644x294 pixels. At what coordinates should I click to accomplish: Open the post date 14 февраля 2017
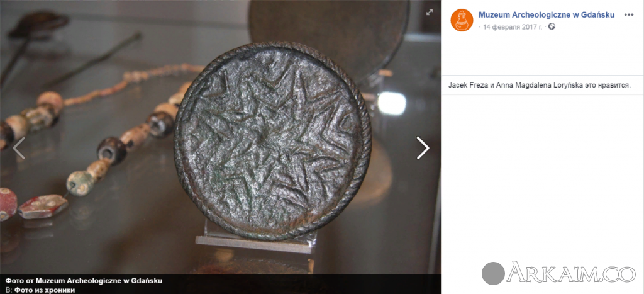pyautogui.click(x=512, y=26)
